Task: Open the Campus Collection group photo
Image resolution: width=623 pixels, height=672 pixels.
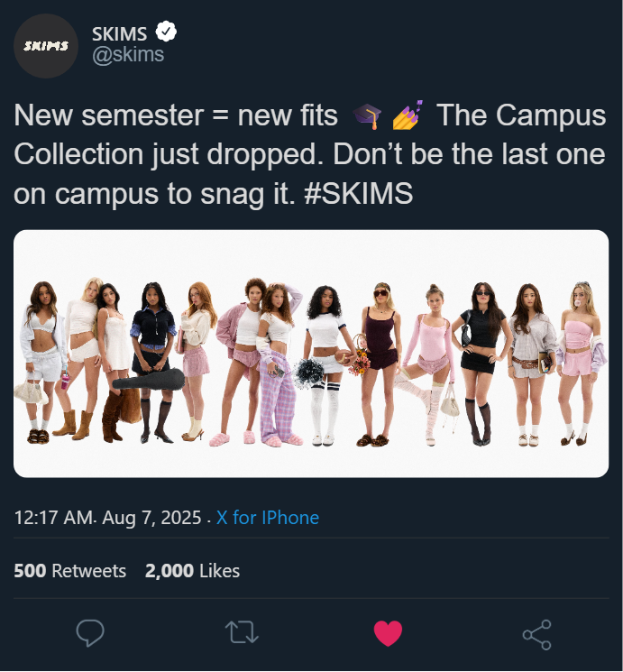Action: pos(311,353)
